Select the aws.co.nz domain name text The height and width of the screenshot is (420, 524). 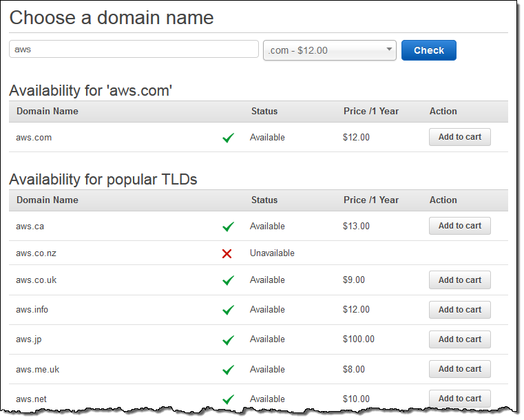click(x=36, y=253)
